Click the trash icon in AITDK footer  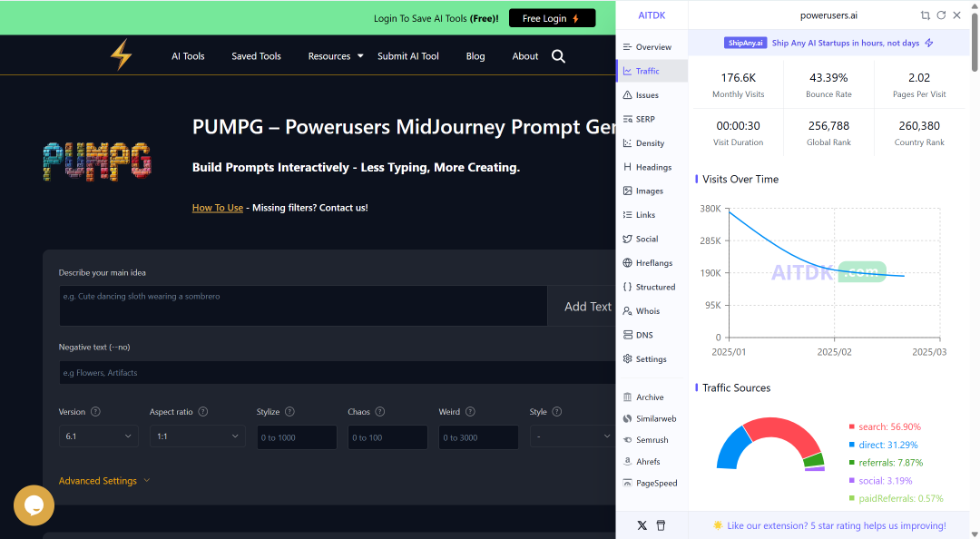pyautogui.click(x=661, y=525)
